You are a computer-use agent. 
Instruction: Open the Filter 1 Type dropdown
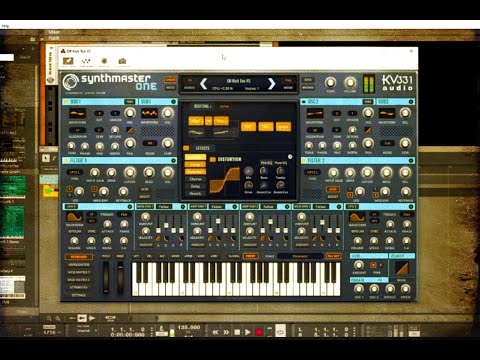[x=75, y=172]
